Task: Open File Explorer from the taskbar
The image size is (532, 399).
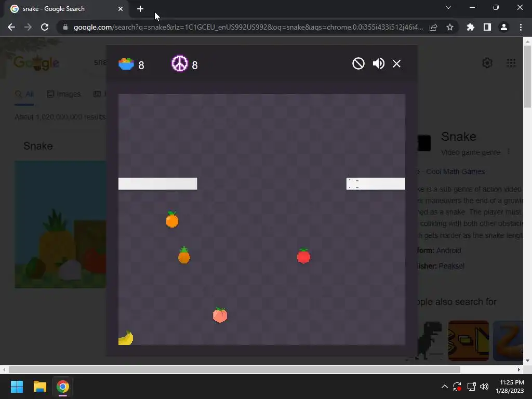Action: pyautogui.click(x=39, y=387)
